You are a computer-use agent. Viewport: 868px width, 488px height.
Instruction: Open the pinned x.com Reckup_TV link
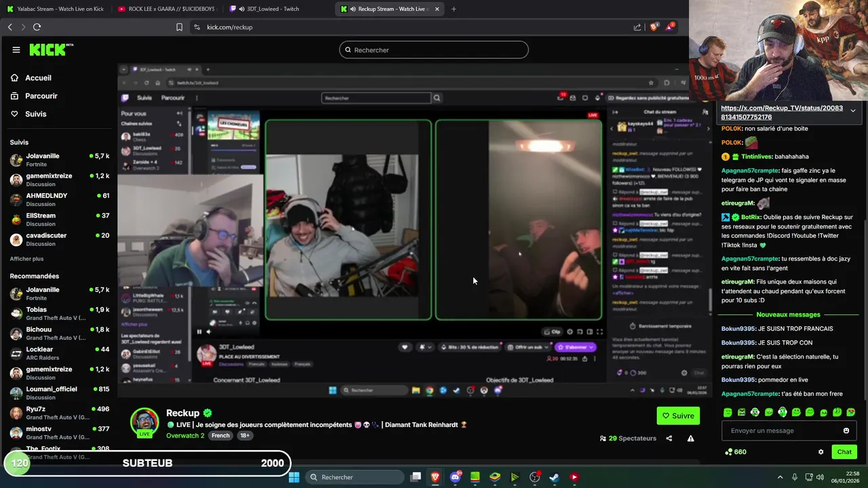[x=781, y=113]
